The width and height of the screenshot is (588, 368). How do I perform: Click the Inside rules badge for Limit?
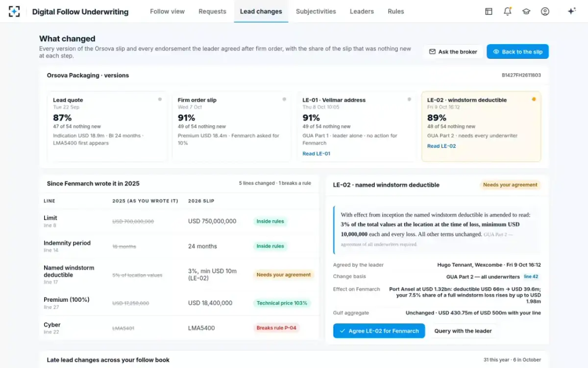coord(270,221)
